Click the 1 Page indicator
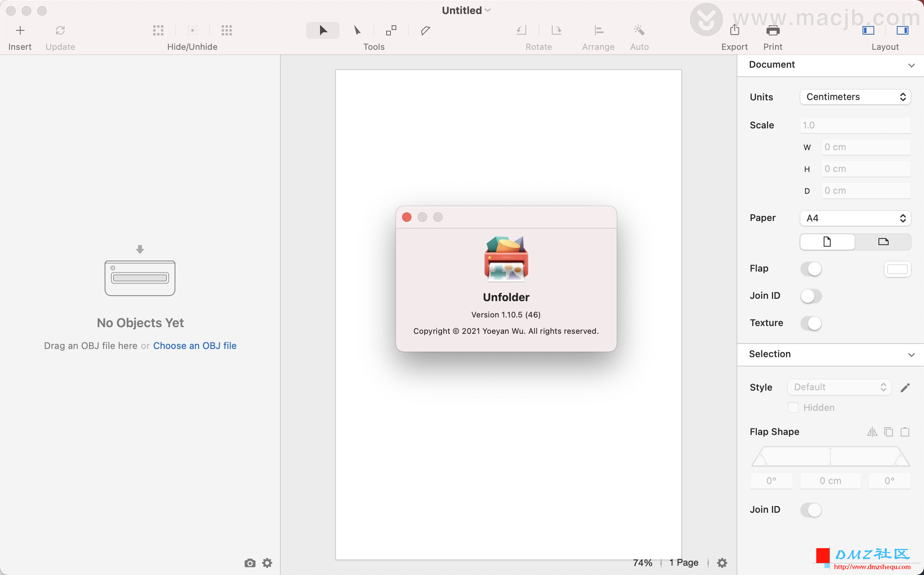 point(684,563)
